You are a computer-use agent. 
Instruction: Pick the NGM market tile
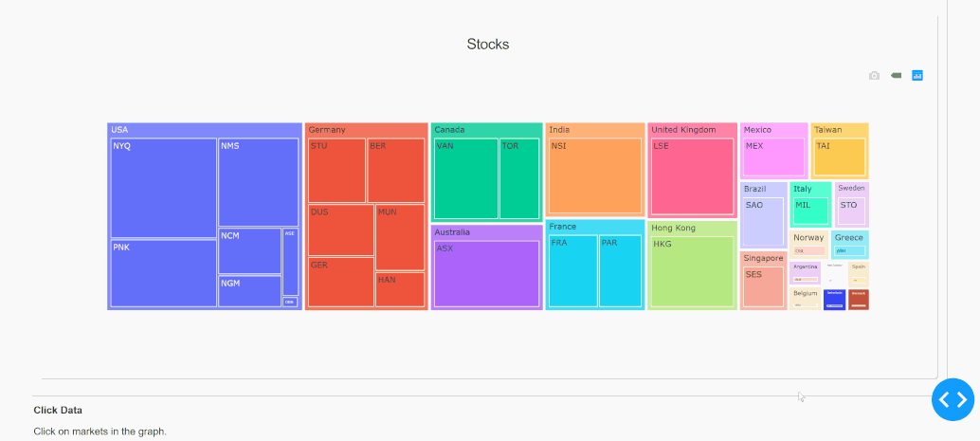click(249, 291)
